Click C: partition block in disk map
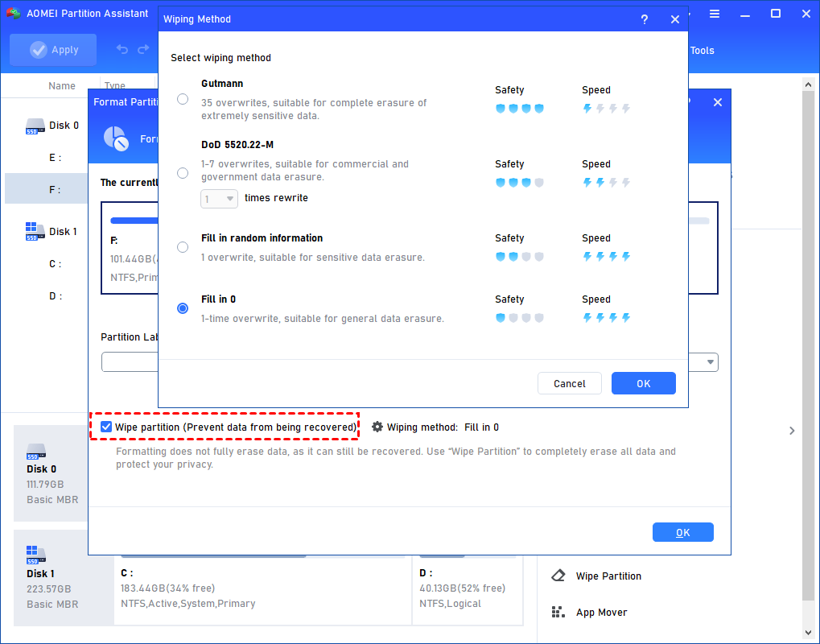This screenshot has width=820, height=644. 262,590
